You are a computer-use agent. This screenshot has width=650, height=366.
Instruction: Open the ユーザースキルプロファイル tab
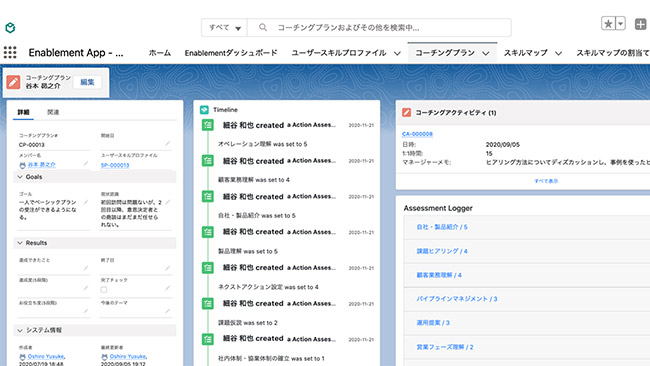(x=339, y=53)
